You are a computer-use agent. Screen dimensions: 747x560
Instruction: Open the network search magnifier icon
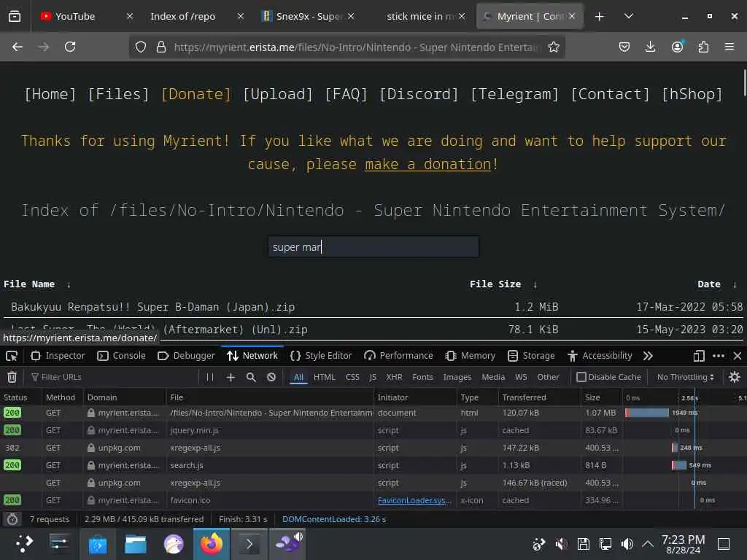pos(251,377)
